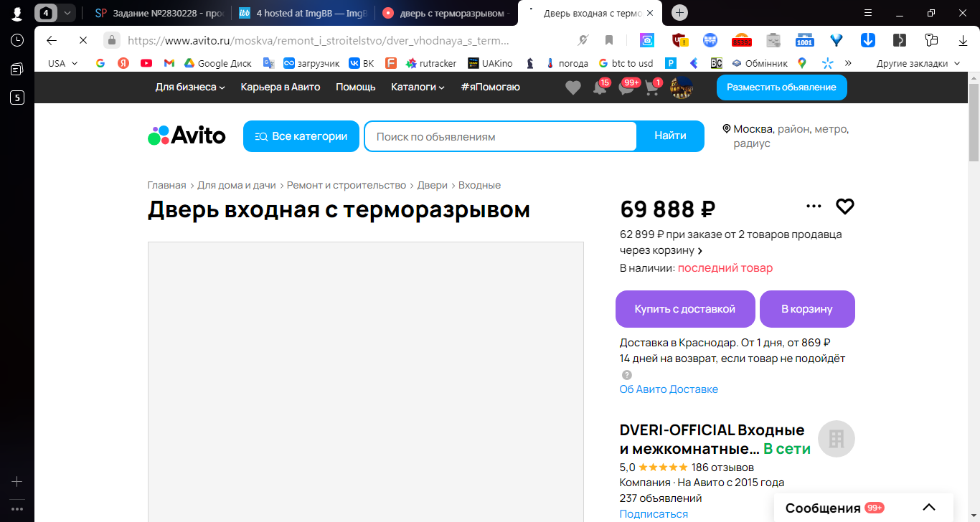Click Купить с доставкой button

point(685,309)
